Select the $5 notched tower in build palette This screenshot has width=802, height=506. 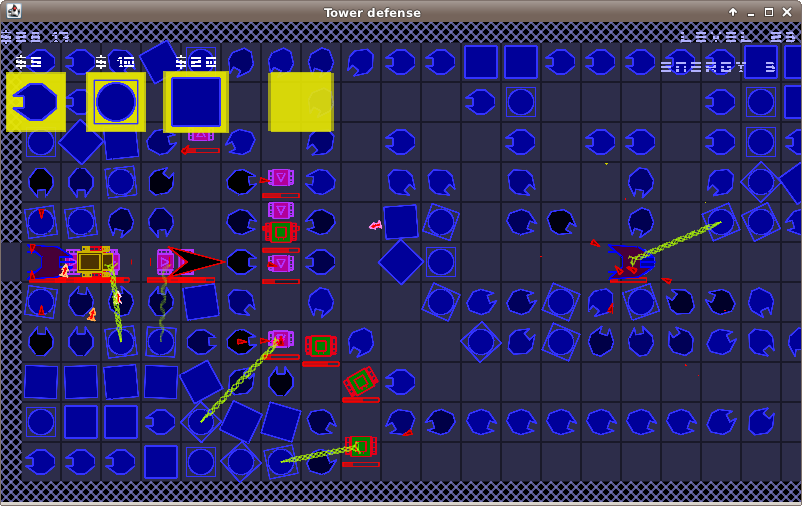(36, 101)
